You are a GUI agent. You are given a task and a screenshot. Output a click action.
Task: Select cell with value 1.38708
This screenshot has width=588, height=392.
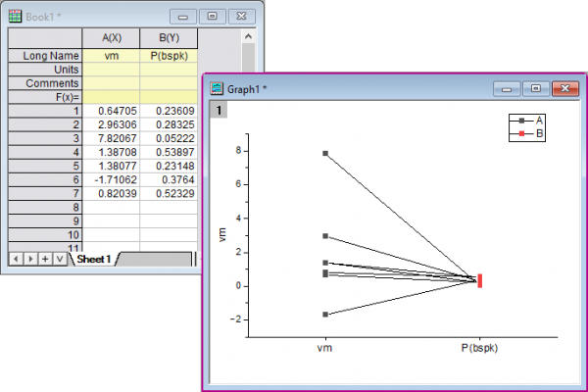pyautogui.click(x=111, y=152)
